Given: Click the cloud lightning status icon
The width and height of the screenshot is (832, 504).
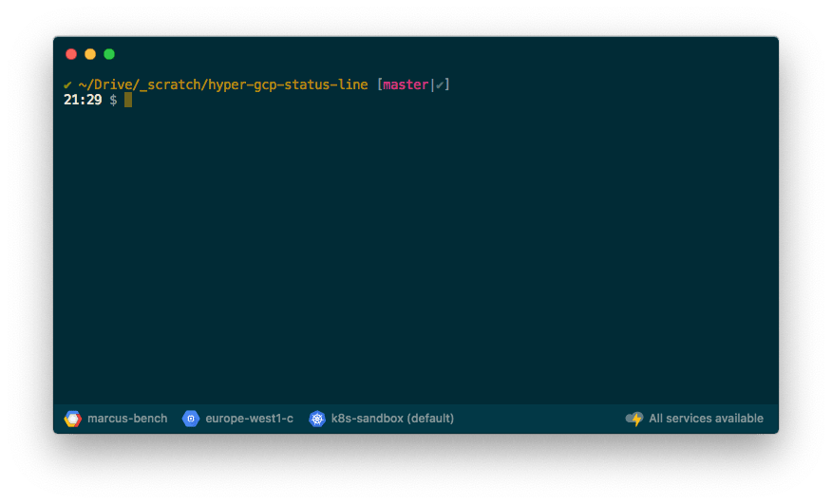Looking at the screenshot, I should pos(634,419).
